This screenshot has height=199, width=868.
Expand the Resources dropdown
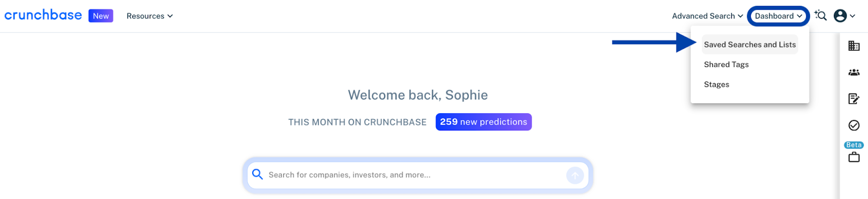coord(150,16)
